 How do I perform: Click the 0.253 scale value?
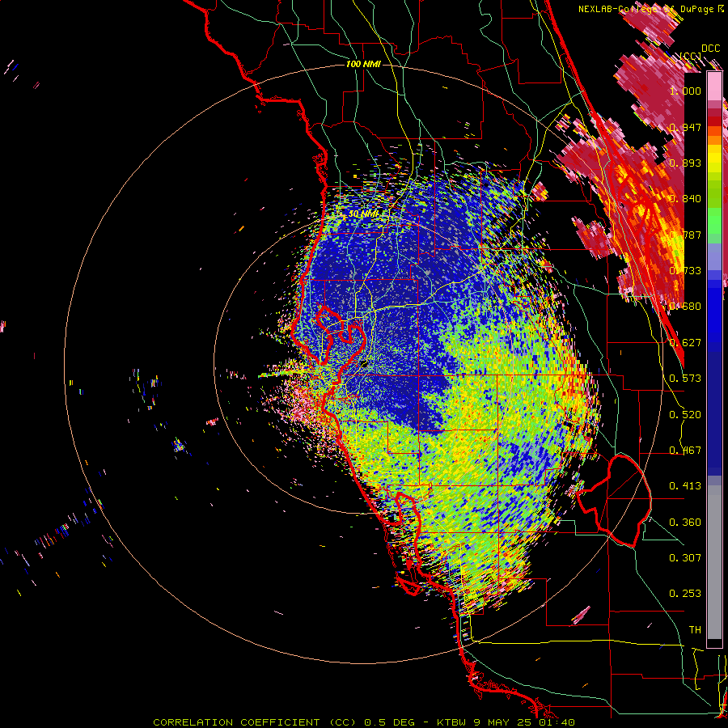coord(685,594)
